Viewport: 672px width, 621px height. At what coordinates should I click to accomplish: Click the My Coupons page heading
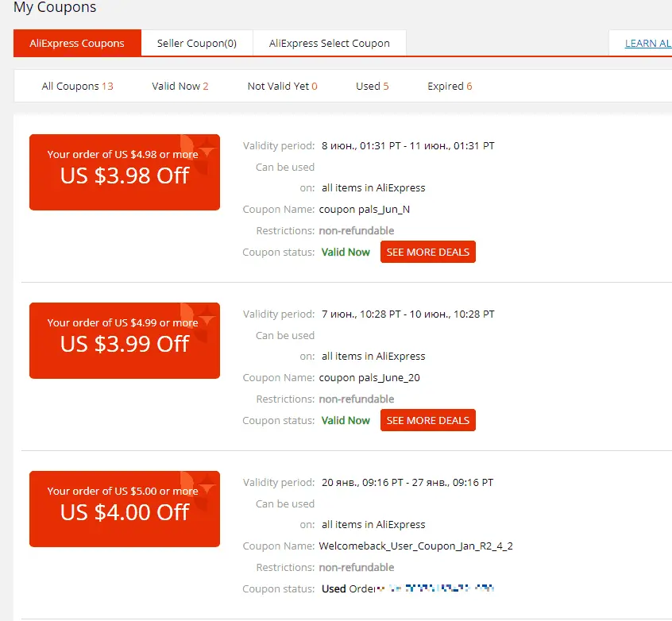click(55, 7)
